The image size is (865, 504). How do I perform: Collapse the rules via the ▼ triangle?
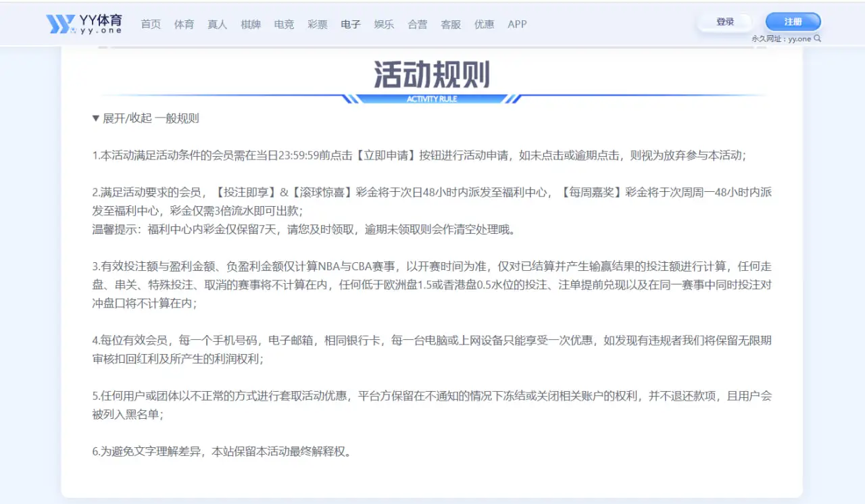click(96, 118)
